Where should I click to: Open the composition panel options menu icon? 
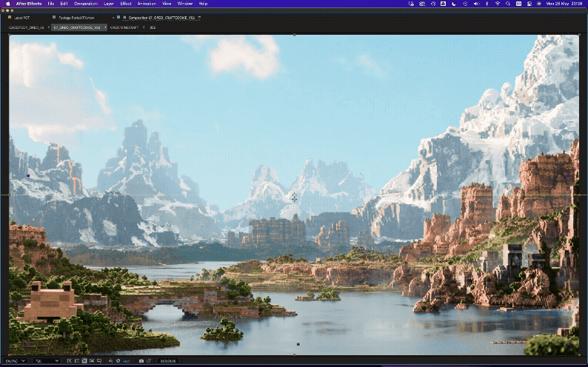coord(199,18)
